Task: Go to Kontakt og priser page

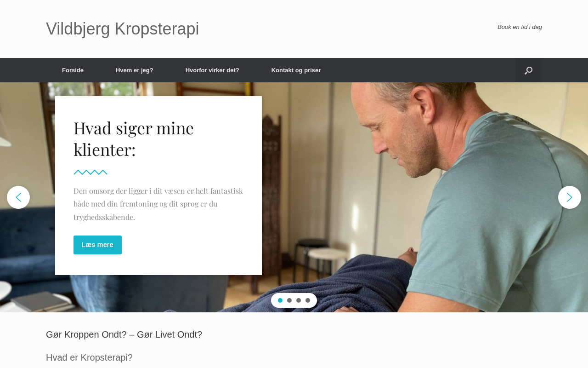Action: 296,70
